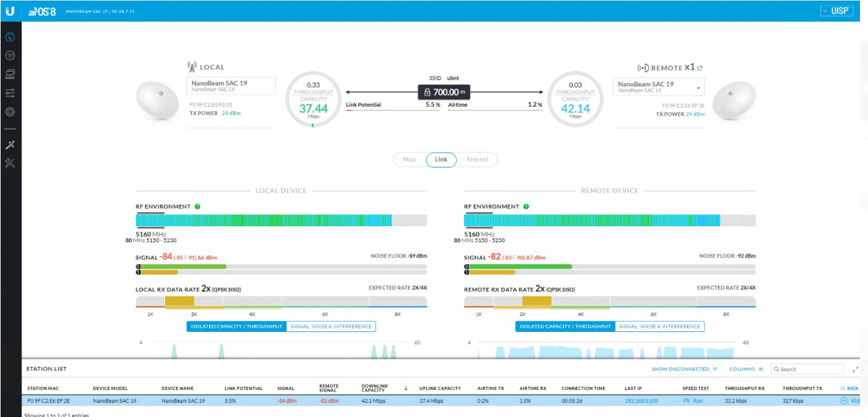
Task: Switch to the Fresnel tab
Action: (477, 160)
